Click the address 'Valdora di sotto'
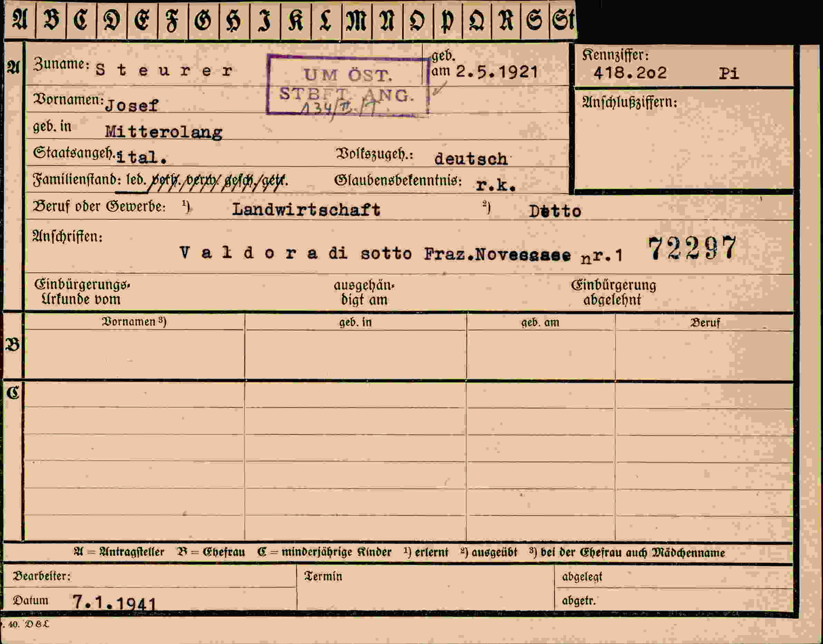Image resolution: width=823 pixels, height=644 pixels. [296, 253]
